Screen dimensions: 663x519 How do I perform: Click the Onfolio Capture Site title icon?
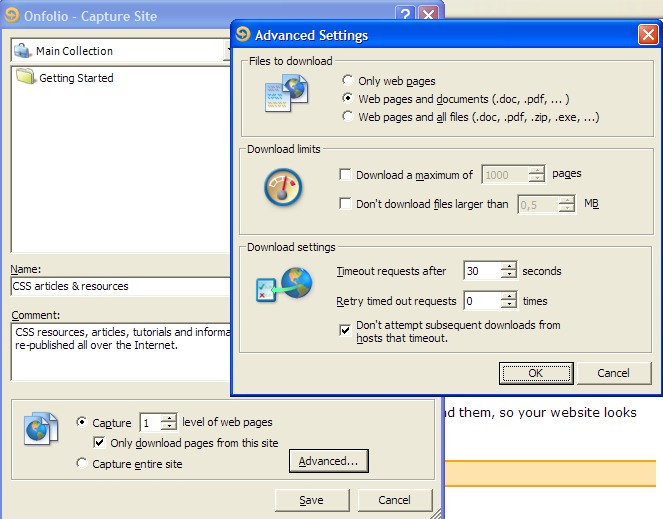pyautogui.click(x=12, y=14)
